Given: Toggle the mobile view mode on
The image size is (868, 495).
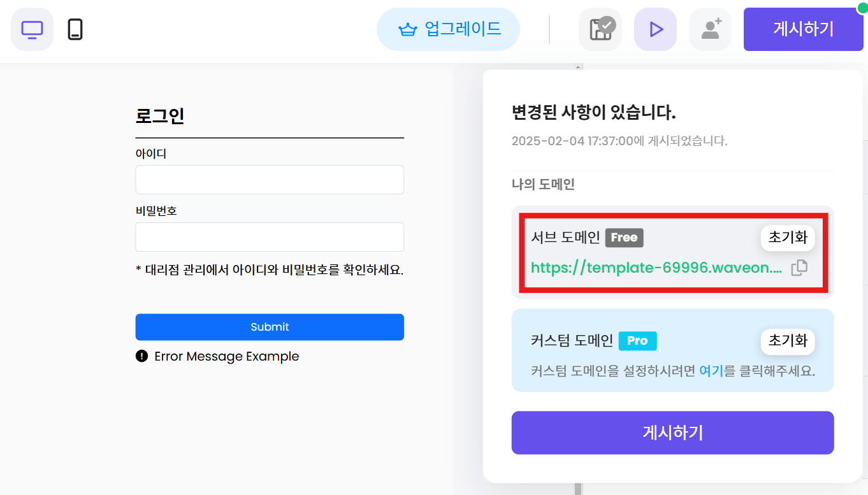Looking at the screenshot, I should (76, 29).
